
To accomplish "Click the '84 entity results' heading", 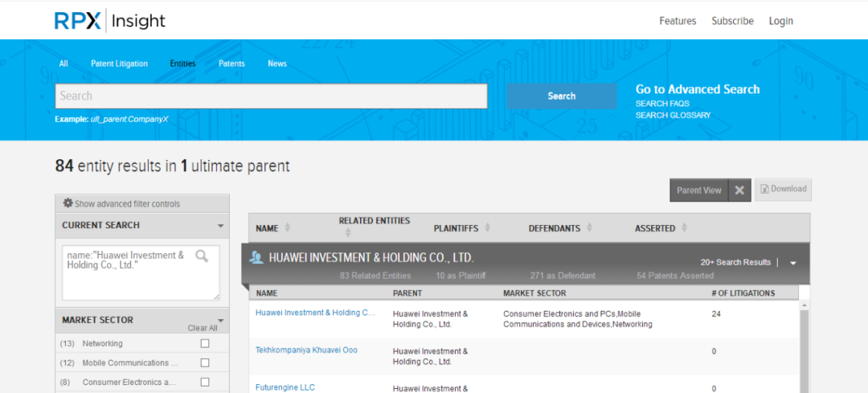I will coord(172,166).
